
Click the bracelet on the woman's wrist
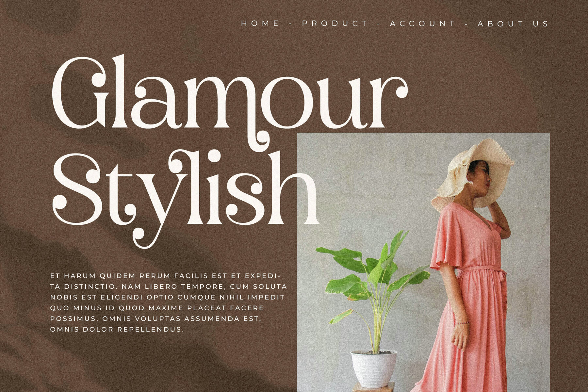463,323
